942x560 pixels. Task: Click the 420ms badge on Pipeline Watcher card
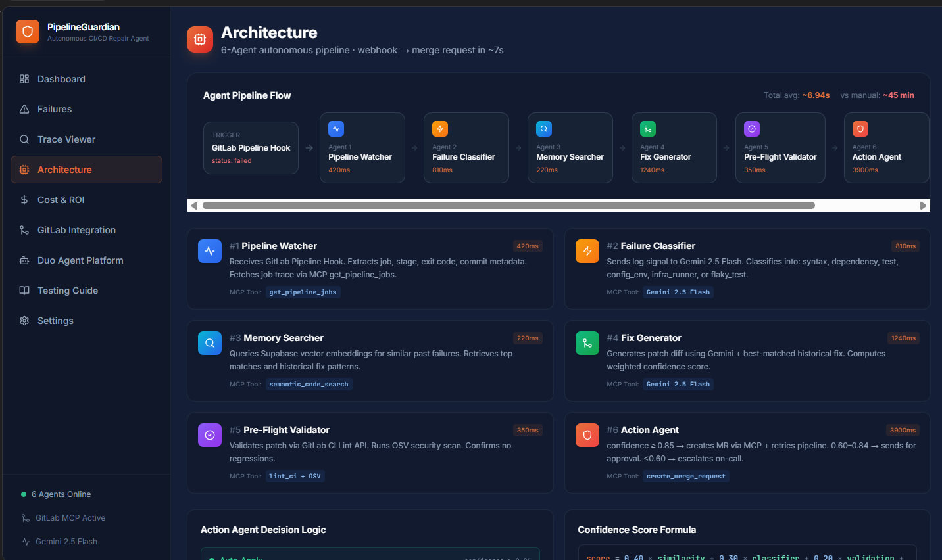pyautogui.click(x=528, y=246)
